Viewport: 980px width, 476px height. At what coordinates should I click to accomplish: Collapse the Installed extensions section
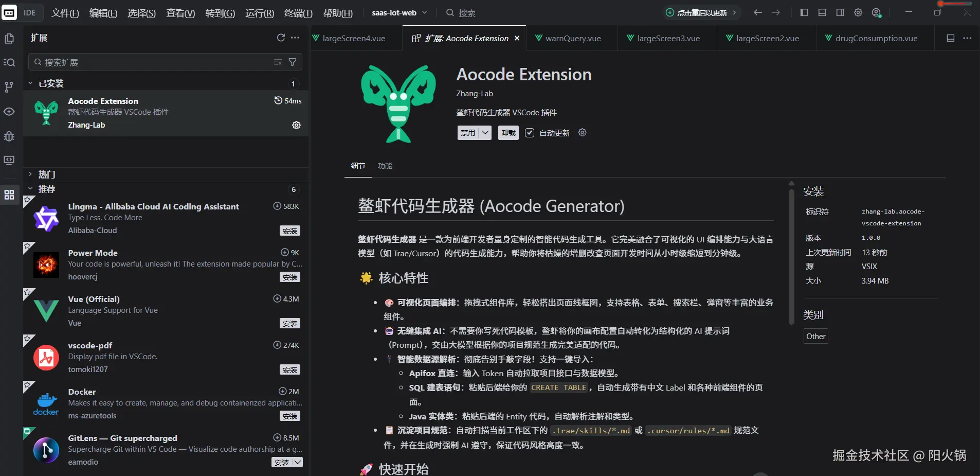[x=30, y=83]
